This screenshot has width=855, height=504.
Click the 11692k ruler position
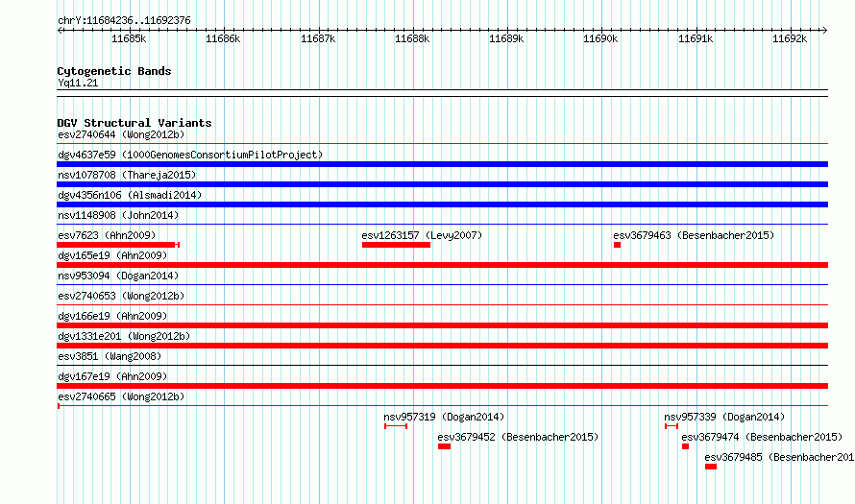click(790, 38)
